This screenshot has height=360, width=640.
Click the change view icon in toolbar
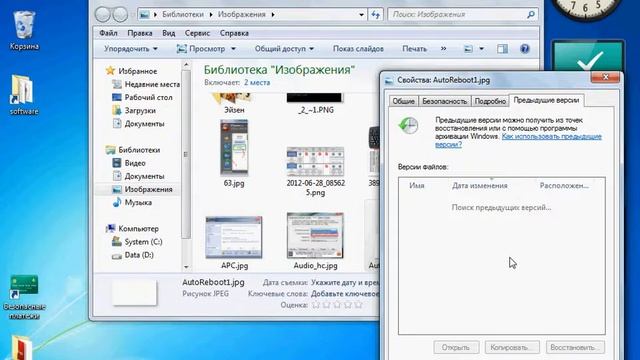click(x=468, y=49)
